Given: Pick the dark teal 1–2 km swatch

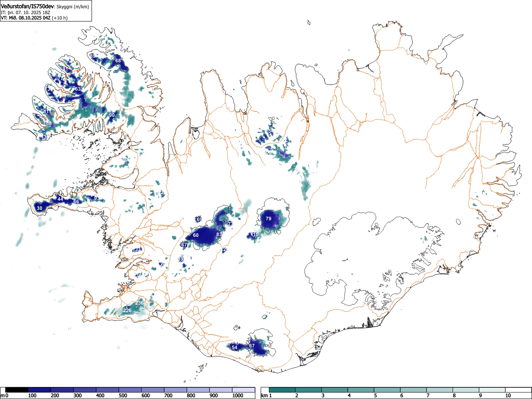Looking at the screenshot, I should coord(283,390).
